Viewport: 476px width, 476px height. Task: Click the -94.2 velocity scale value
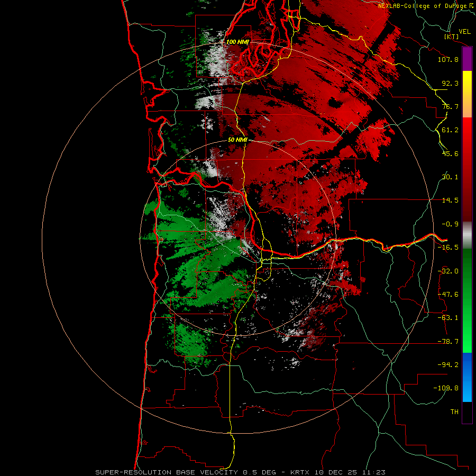[x=448, y=364]
